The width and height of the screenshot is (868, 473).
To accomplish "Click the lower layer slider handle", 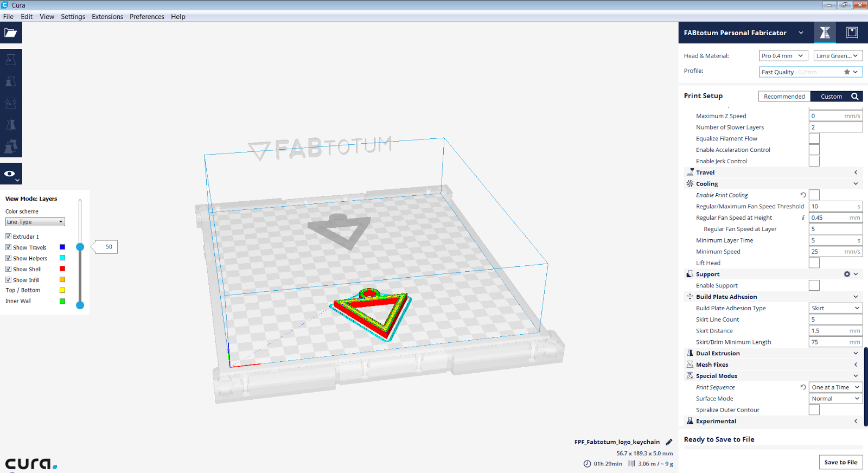I will coord(80,305).
